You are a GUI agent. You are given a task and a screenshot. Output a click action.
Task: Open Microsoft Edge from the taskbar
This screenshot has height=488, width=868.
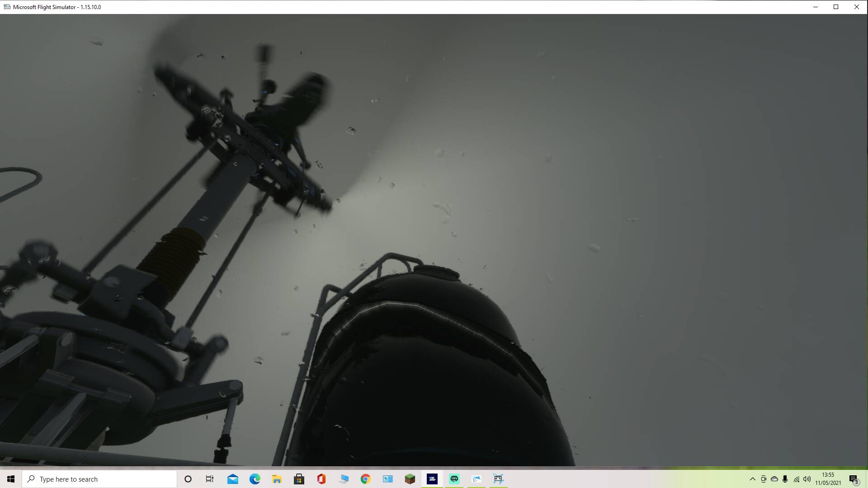pyautogui.click(x=255, y=479)
